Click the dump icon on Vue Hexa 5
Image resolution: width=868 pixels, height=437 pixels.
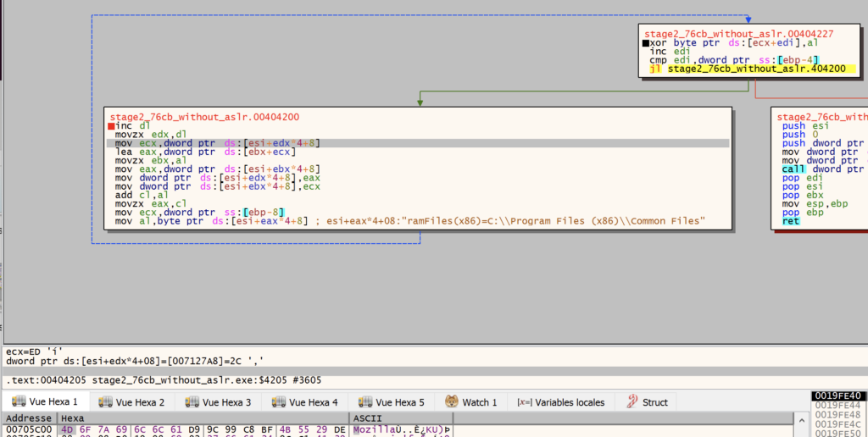364,401
